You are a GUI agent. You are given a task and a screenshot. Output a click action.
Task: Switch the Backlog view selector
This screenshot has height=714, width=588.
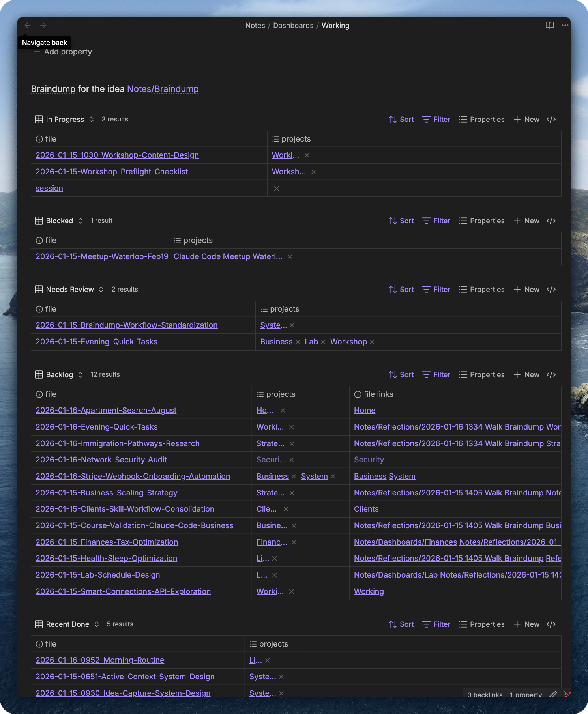[59, 375]
